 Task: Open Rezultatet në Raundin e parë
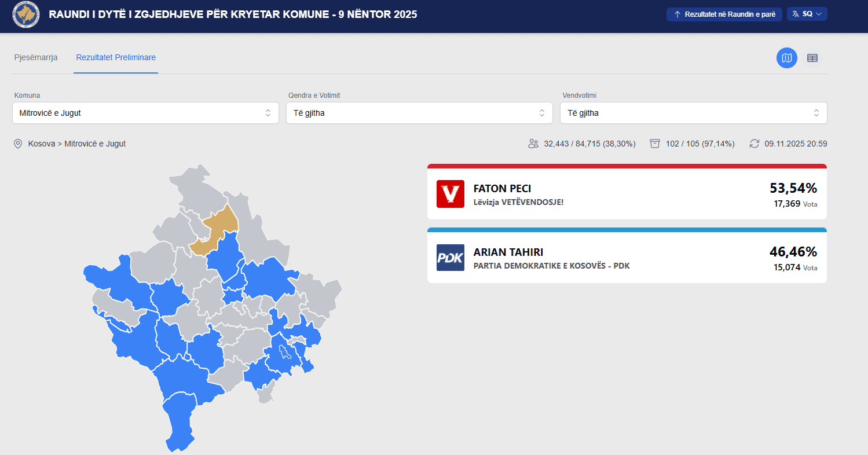tap(724, 14)
